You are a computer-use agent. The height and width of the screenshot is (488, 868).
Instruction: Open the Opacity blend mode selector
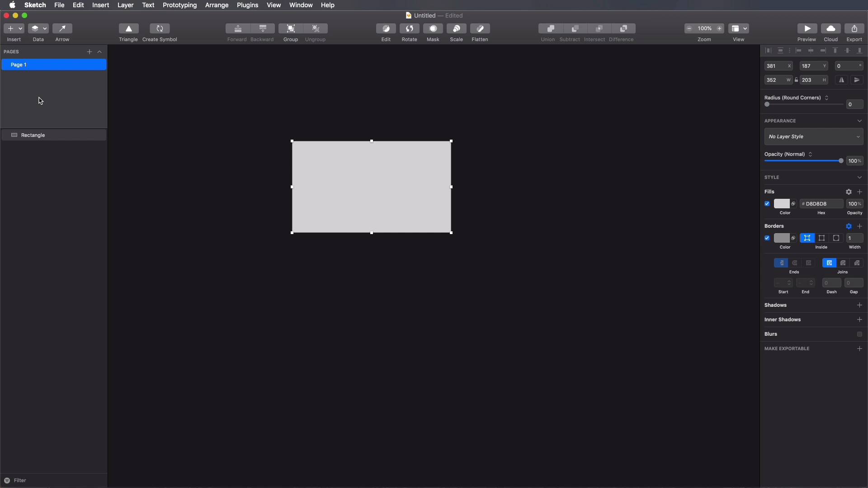[x=810, y=155]
